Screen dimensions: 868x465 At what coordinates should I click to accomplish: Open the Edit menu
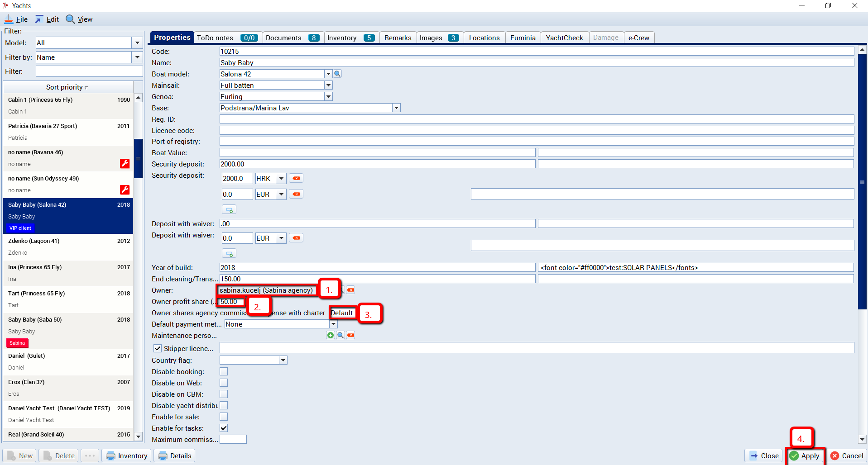click(47, 19)
